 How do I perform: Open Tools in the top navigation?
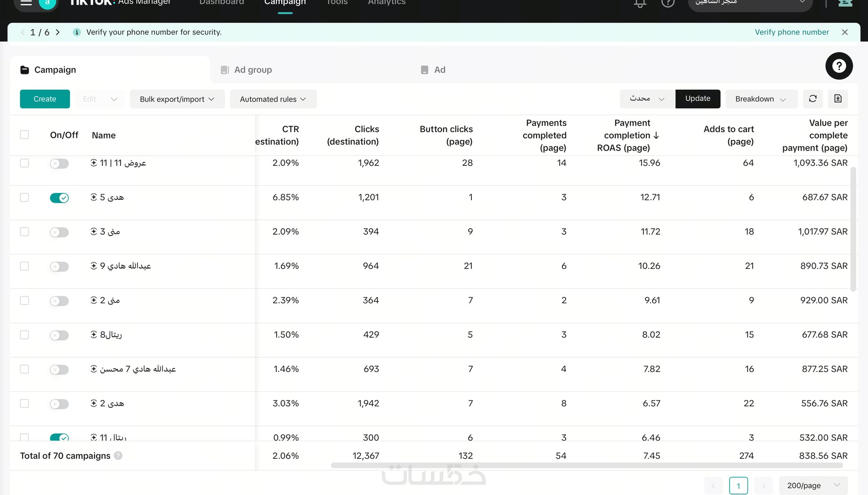337,3
